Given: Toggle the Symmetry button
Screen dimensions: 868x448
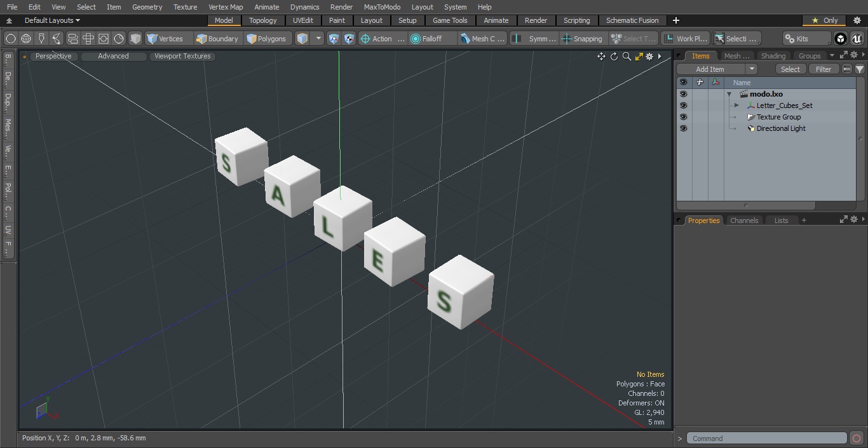Looking at the screenshot, I should (535, 39).
